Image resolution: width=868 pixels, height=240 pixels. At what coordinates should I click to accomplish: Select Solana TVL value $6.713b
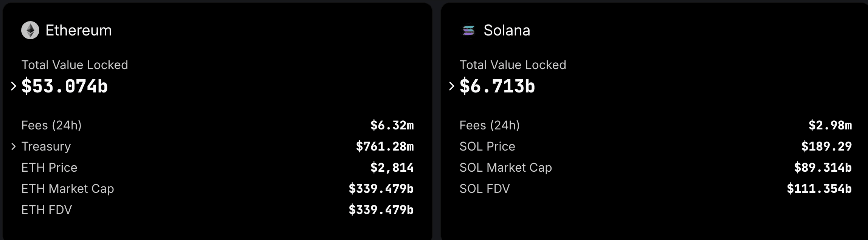497,86
